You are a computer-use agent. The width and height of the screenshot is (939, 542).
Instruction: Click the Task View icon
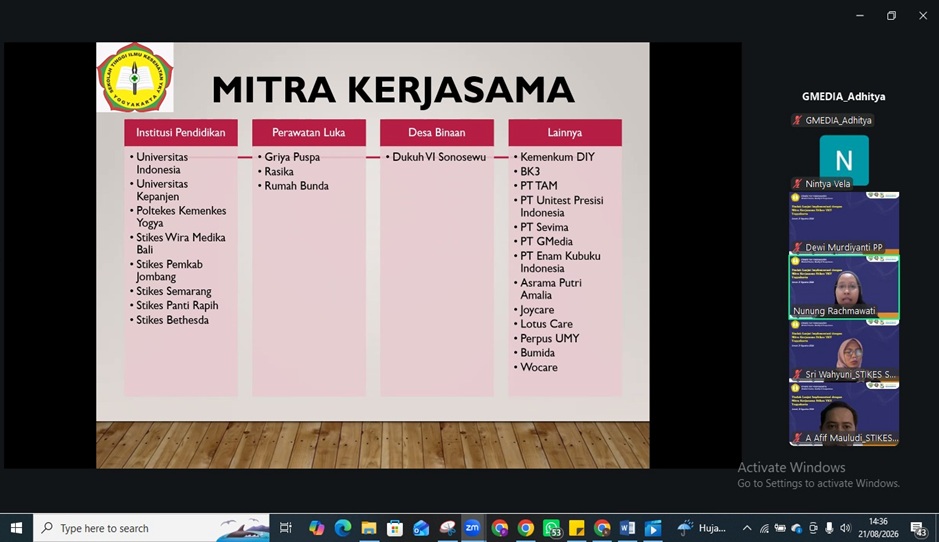click(x=286, y=528)
